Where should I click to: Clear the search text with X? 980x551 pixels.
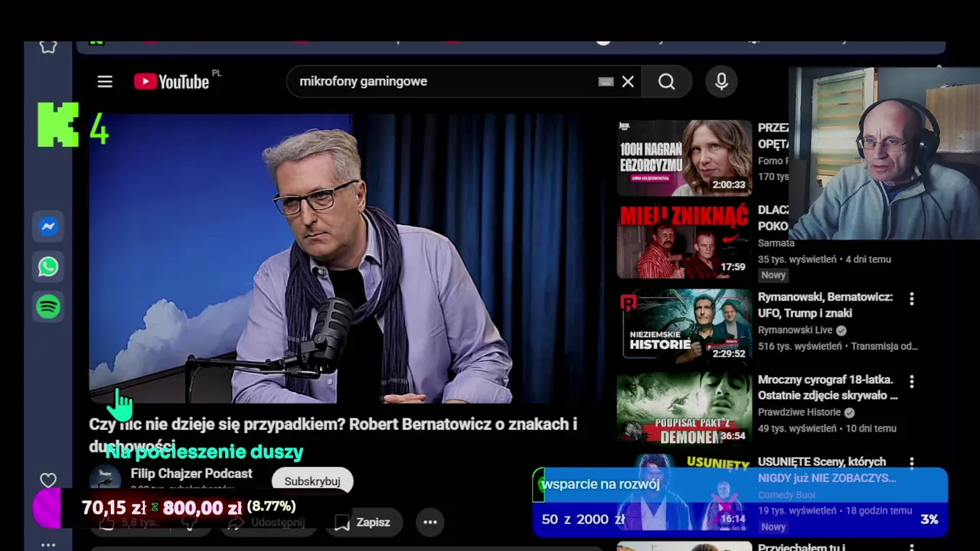click(628, 82)
